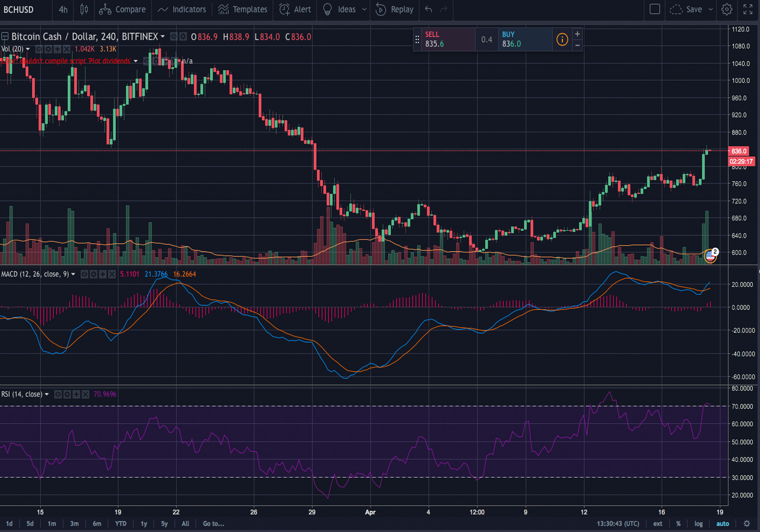Select the 5y date range
This screenshot has width=760, height=532.
(x=164, y=523)
